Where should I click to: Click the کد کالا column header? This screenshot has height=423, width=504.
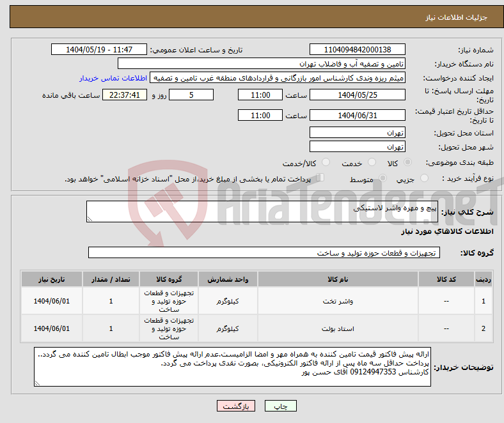coord(446,279)
